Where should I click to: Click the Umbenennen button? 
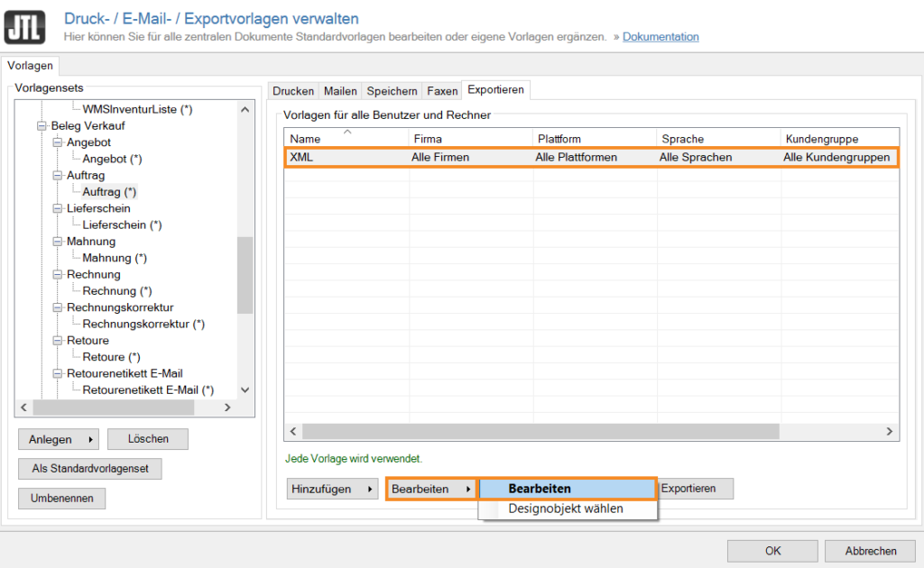tap(61, 498)
